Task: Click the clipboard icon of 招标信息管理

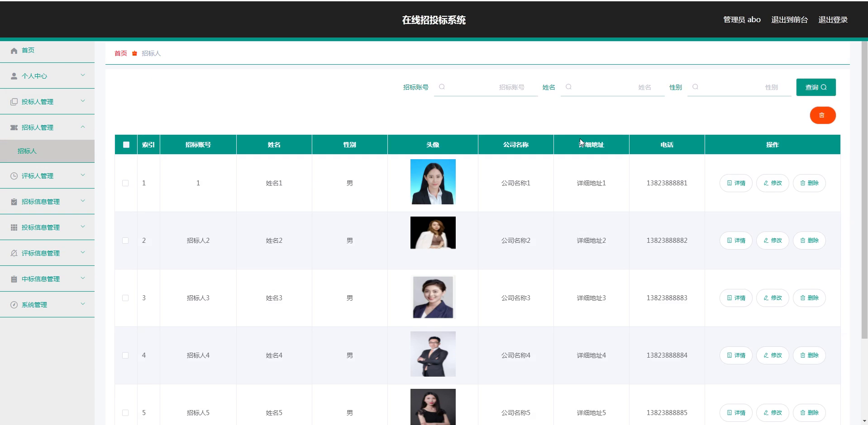Action: tap(14, 202)
